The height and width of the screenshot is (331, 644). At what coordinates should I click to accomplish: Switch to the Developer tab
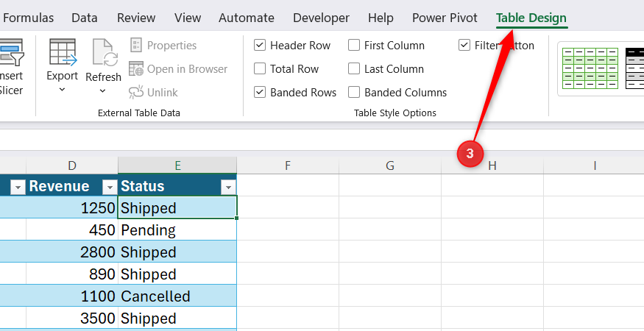(321, 18)
